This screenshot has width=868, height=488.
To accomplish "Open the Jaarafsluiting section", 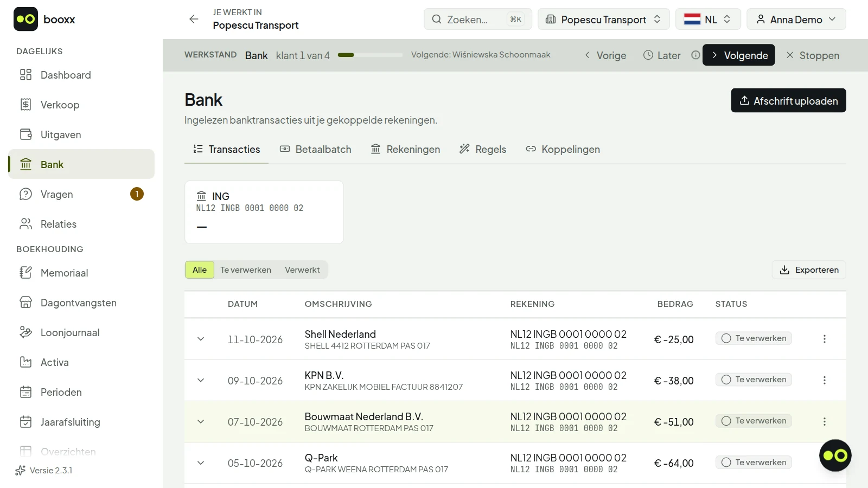I will tap(81, 422).
